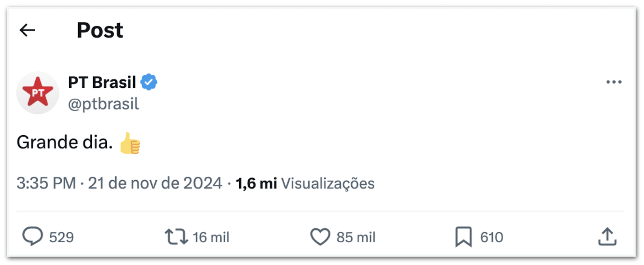Screen dimensions: 644x265
Task: Click the 3:35 PM timestamp
Action: tap(46, 183)
